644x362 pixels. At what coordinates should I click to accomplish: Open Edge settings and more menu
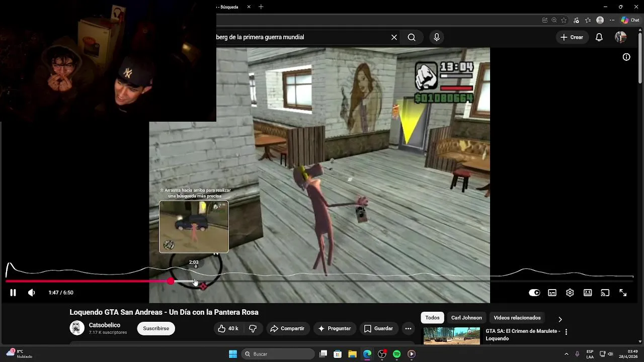point(612,20)
